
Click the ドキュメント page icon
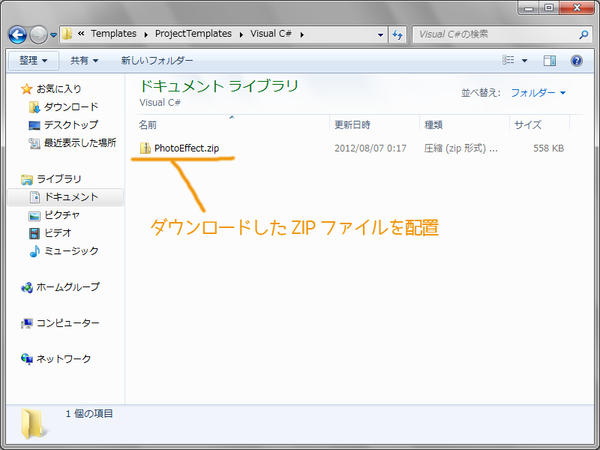[x=35, y=197]
